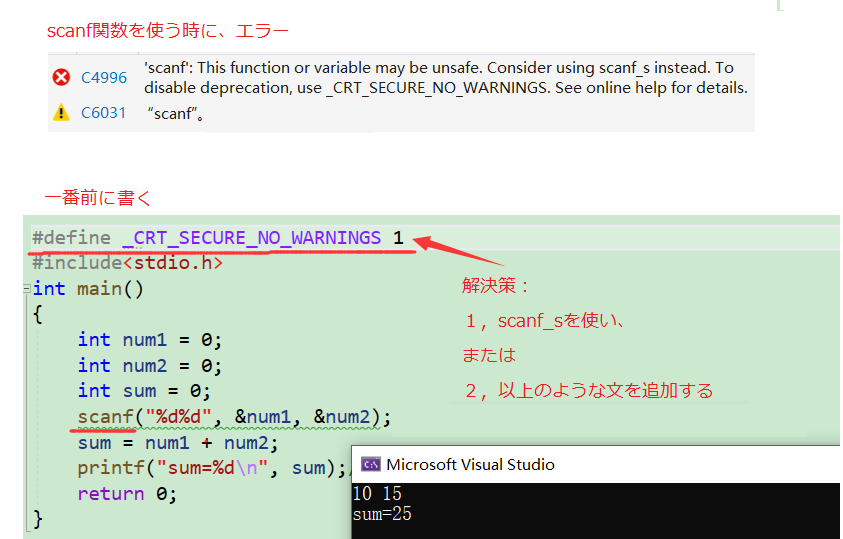
Task: Click the Microsoft Visual Studio console title bar
Action: [600, 464]
